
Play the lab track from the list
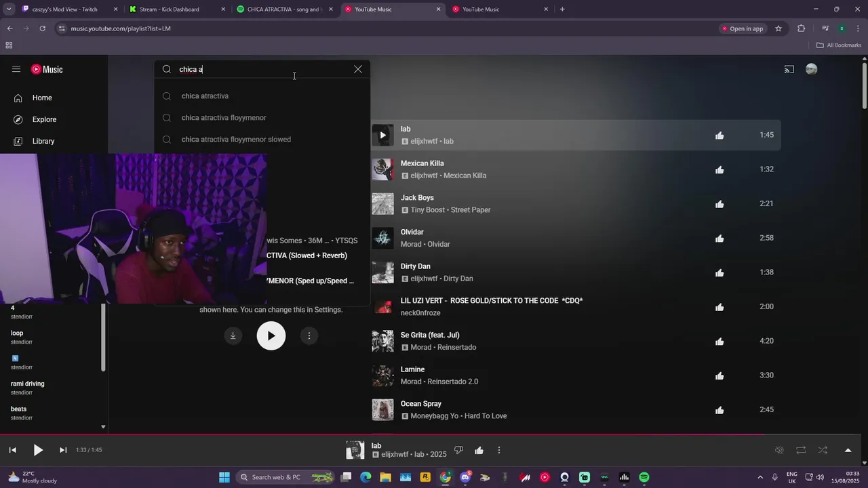click(382, 135)
